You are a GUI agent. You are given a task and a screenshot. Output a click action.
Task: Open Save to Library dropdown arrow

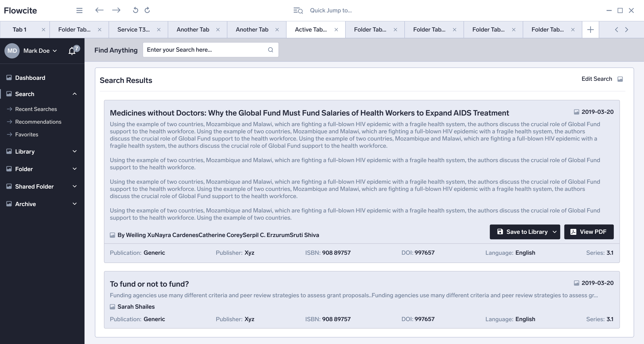554,232
